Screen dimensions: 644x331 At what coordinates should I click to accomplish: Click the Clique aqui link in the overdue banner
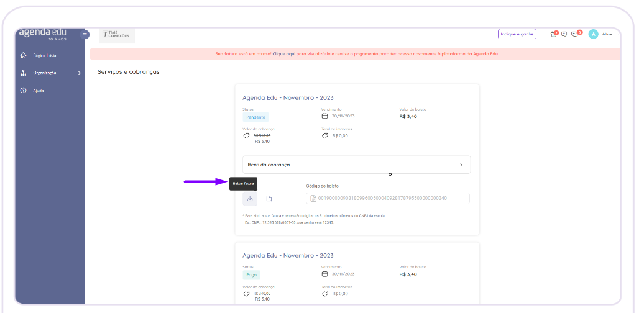284,54
